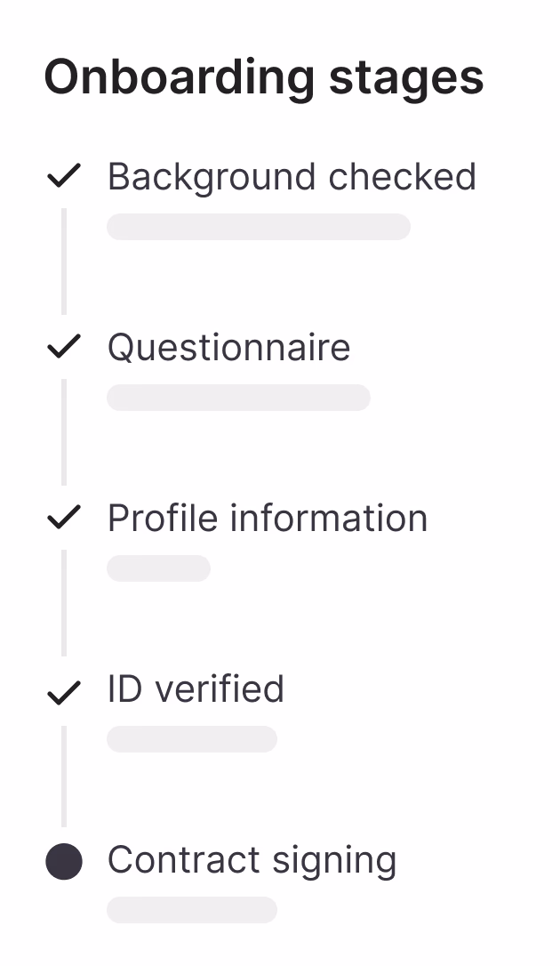Click the ID verified checkmark icon

(x=64, y=690)
